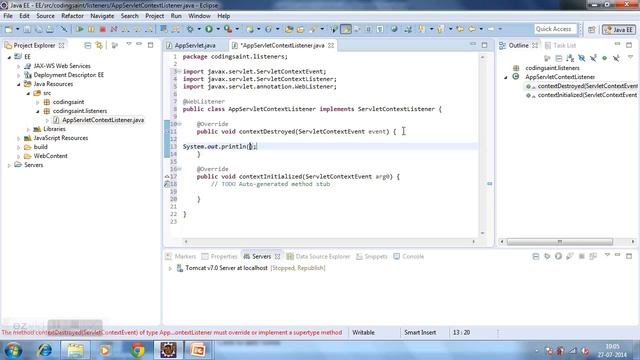Open the Navigate menu
This screenshot has width=640, height=360.
(102, 16)
